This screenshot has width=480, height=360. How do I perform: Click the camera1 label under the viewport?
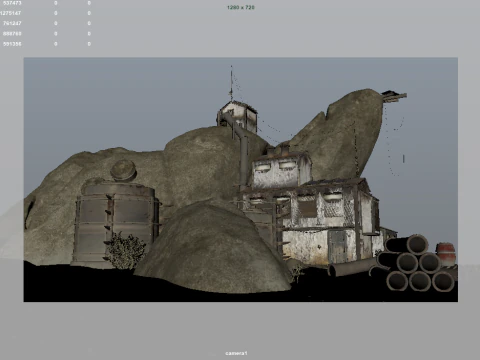[236, 353]
